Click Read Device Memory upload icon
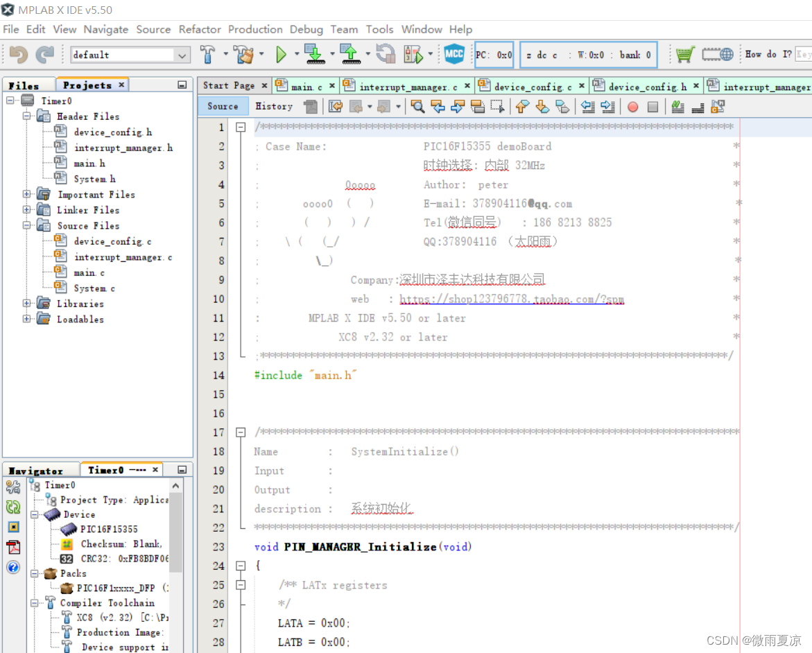812x653 pixels. (351, 54)
